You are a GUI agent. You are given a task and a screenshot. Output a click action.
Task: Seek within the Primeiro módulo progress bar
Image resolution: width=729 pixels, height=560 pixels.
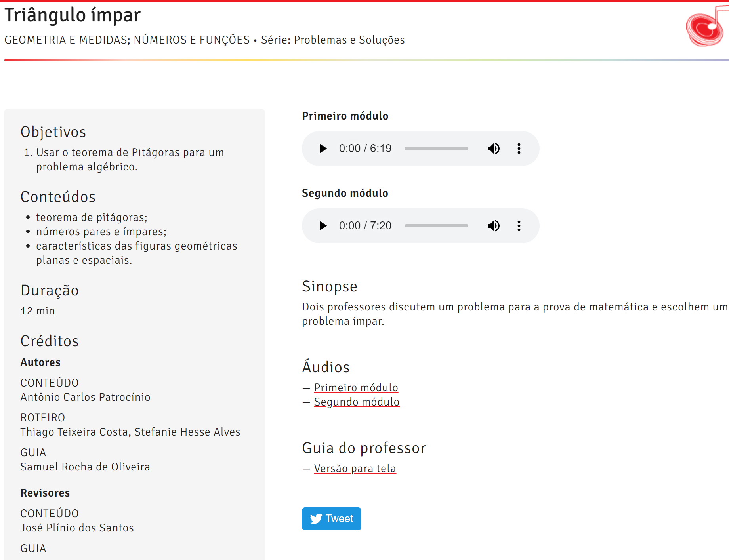tap(436, 149)
